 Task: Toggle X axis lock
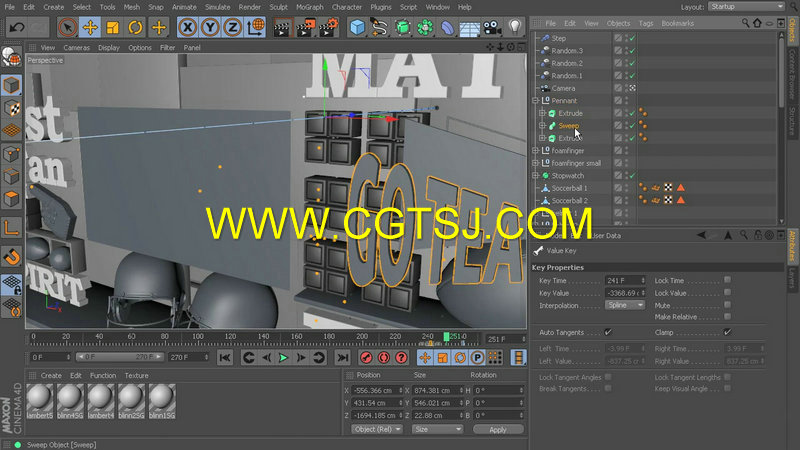pyautogui.click(x=188, y=27)
